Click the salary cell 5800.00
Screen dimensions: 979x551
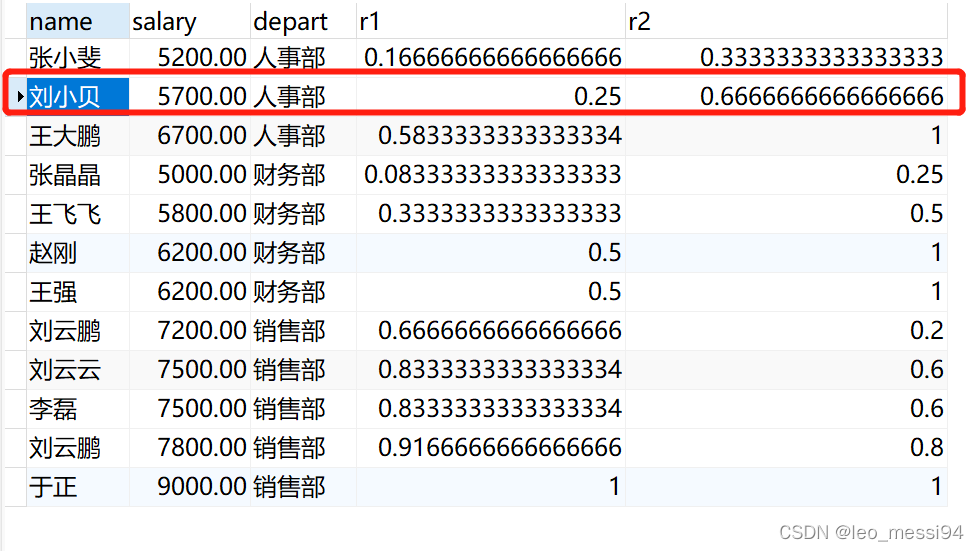coord(190,213)
